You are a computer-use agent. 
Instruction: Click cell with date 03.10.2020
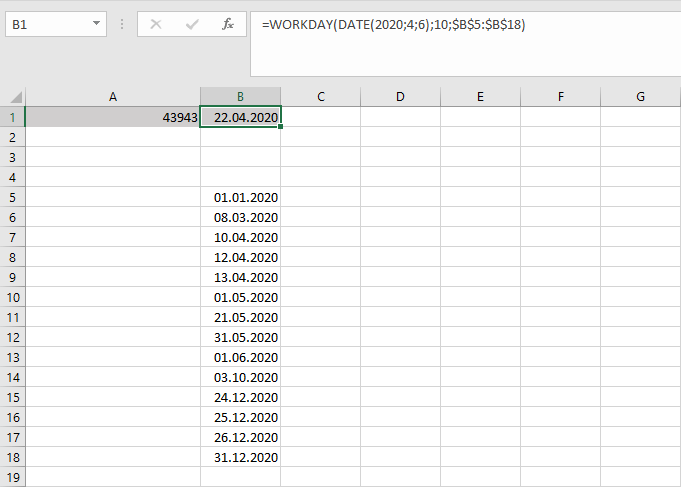[x=240, y=377]
